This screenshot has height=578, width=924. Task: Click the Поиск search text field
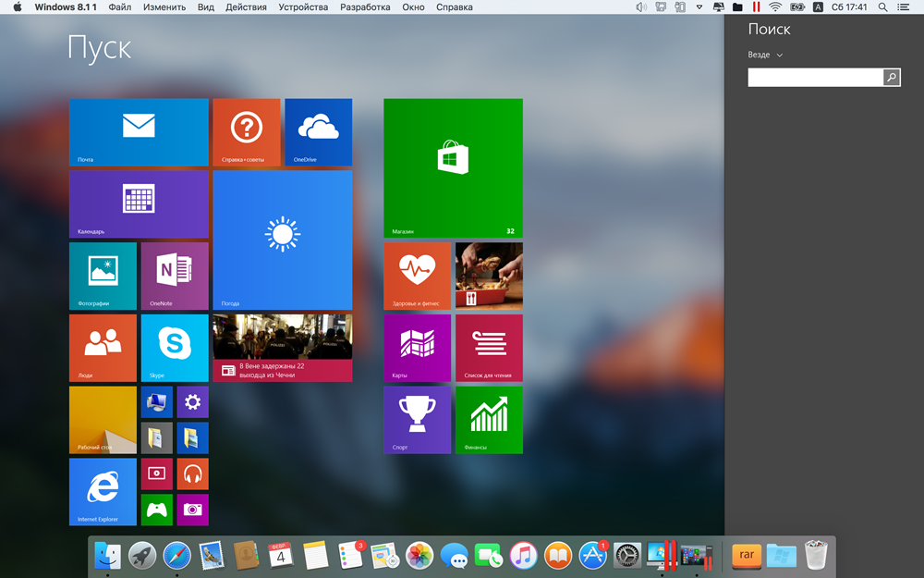pos(815,78)
